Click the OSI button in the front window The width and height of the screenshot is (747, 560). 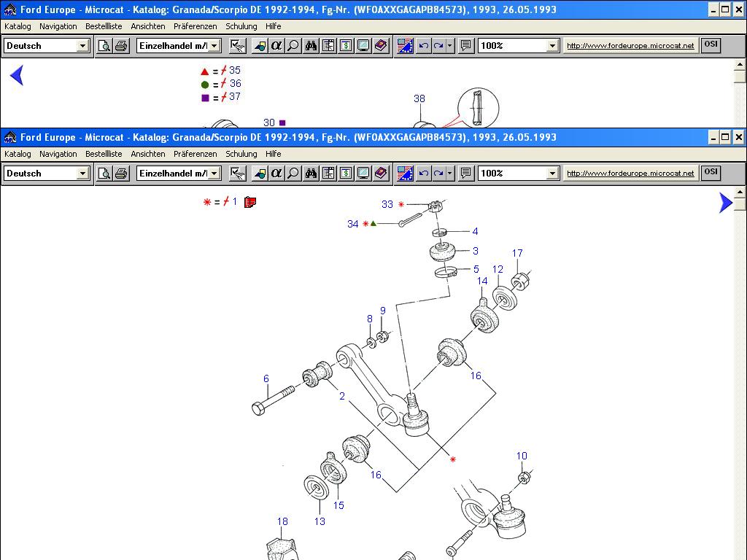[711, 172]
